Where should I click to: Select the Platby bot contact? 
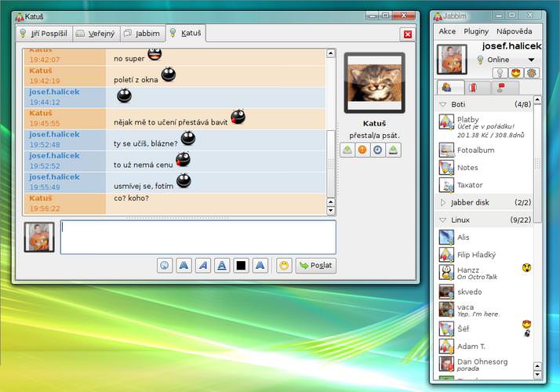tap(484, 127)
